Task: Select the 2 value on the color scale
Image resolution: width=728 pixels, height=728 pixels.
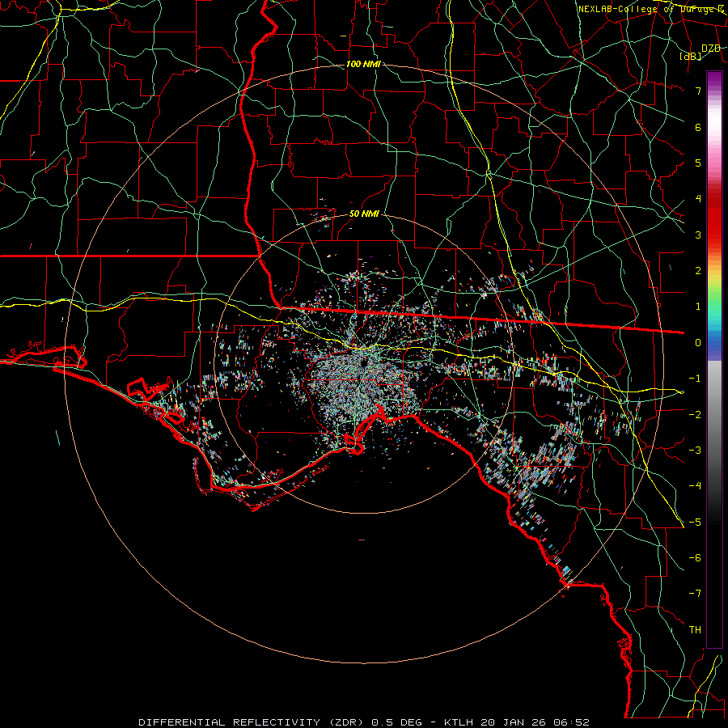Action: [698, 271]
